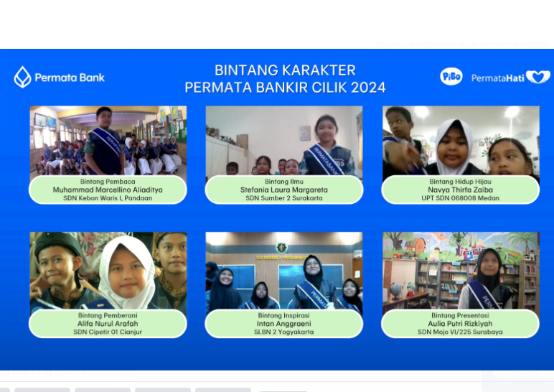Click the school text UPT SDN 068008 Medan

point(461,198)
